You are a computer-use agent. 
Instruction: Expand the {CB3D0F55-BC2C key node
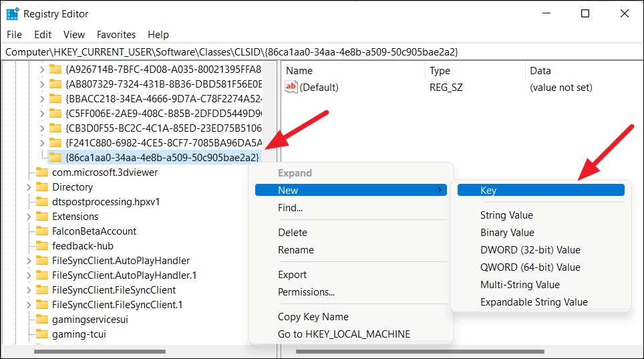(x=42, y=128)
